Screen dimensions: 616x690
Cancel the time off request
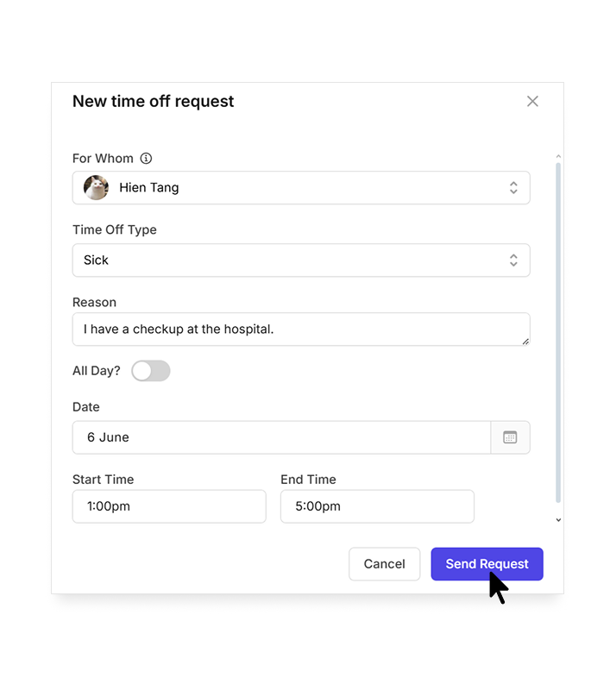point(385,564)
